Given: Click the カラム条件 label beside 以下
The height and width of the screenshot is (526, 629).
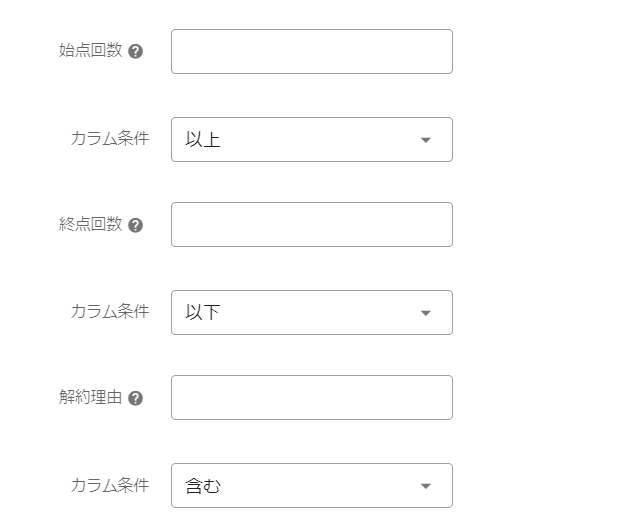Looking at the screenshot, I should coord(109,312).
